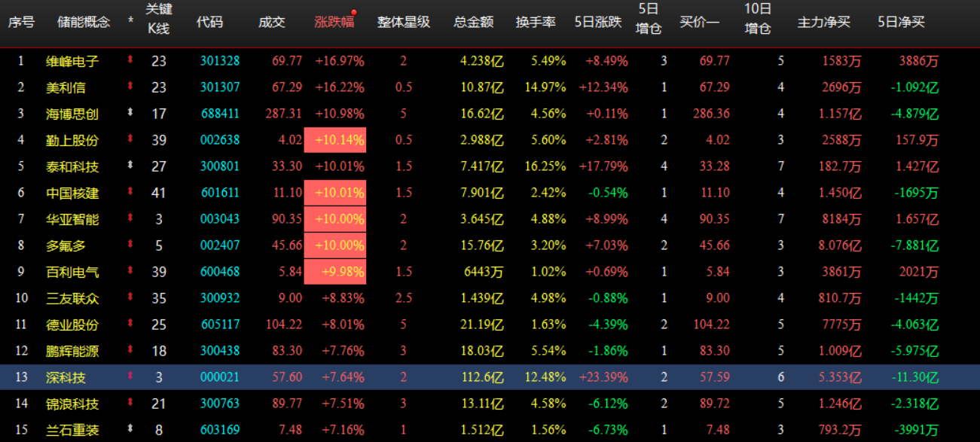Sort by the 整体星级 column header

point(404,22)
